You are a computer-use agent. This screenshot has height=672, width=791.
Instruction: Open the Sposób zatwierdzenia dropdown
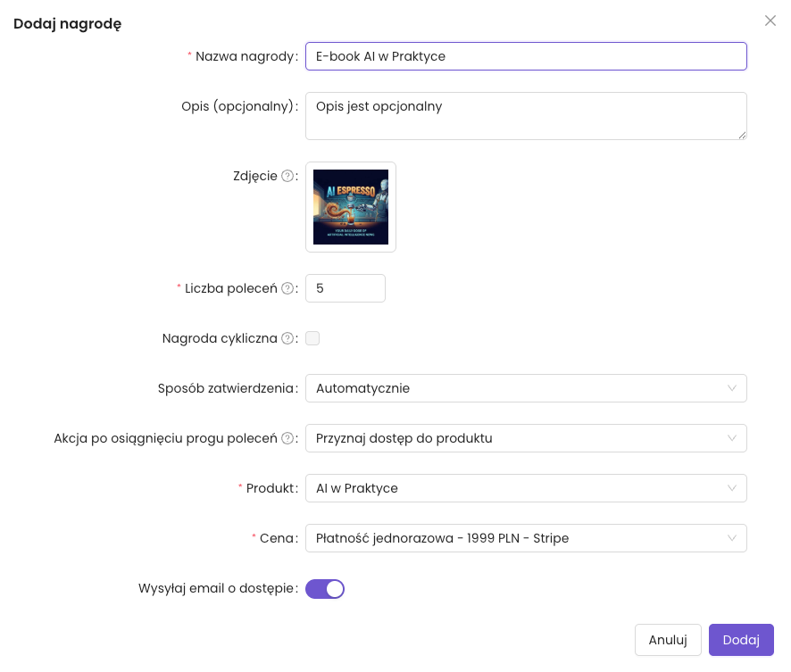tap(525, 388)
